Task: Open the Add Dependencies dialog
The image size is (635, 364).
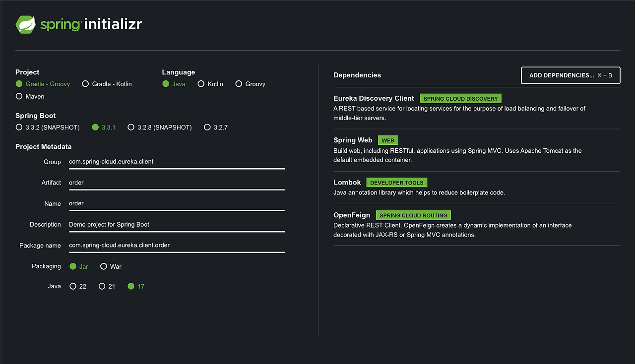Action: tap(571, 75)
